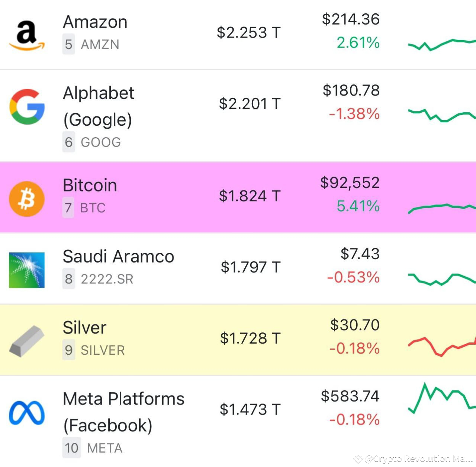Click the BTC ticker badge
Viewport: 476px width, 467px height.
coord(93,208)
